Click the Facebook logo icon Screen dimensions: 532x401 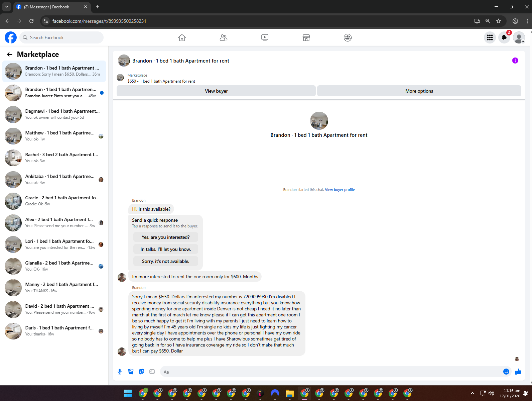[11, 37]
